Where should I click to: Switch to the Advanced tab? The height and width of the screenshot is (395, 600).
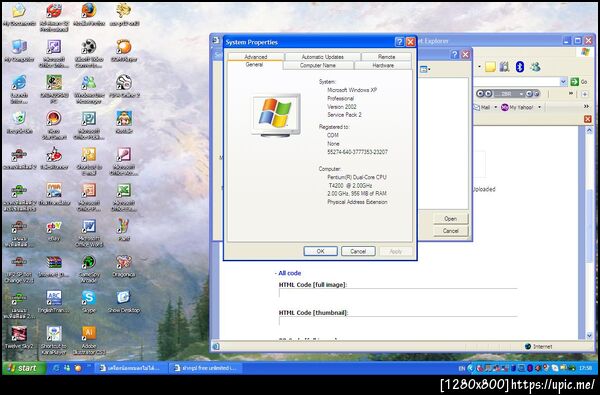point(256,57)
